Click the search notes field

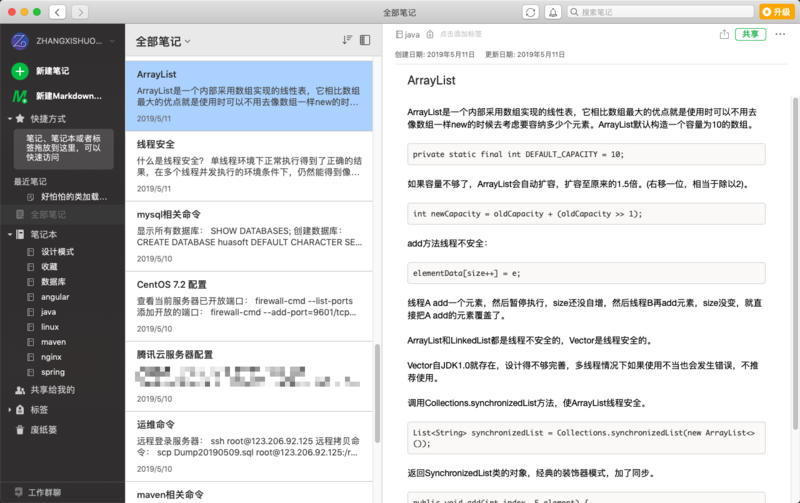pos(661,12)
